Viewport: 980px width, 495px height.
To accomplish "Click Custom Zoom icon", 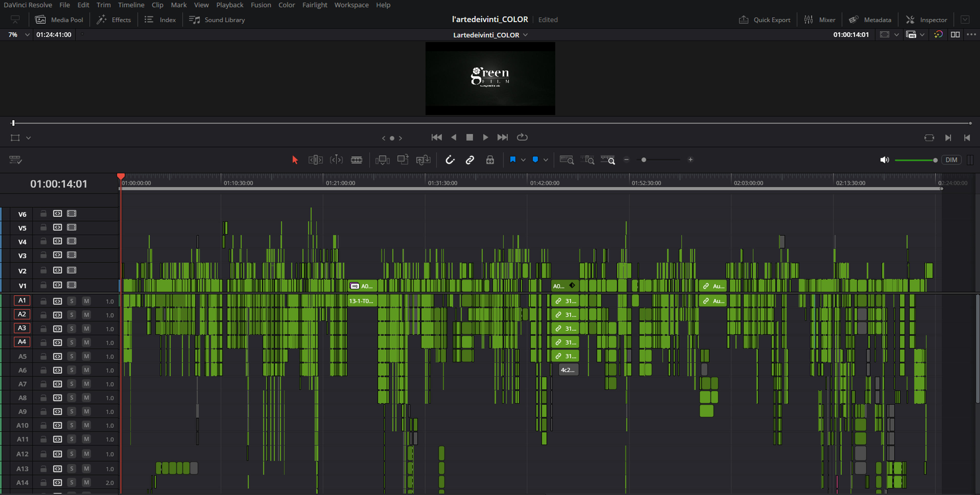I will pyautogui.click(x=608, y=160).
